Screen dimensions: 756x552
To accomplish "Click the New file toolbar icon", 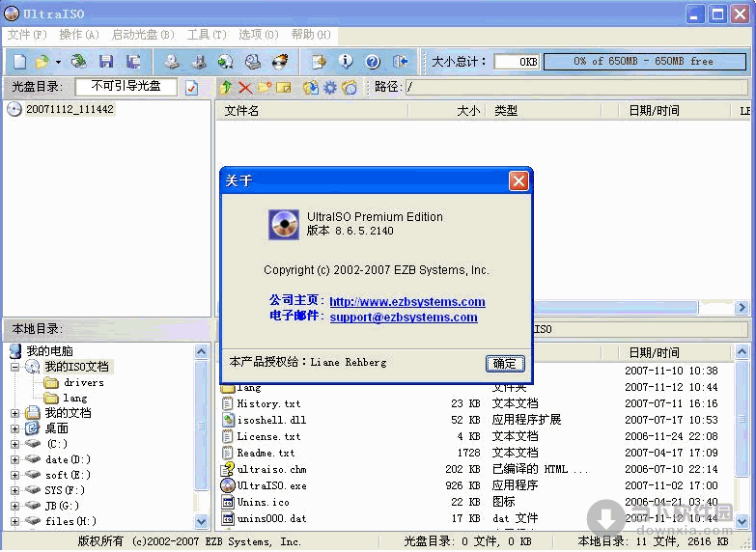I will pos(19,62).
